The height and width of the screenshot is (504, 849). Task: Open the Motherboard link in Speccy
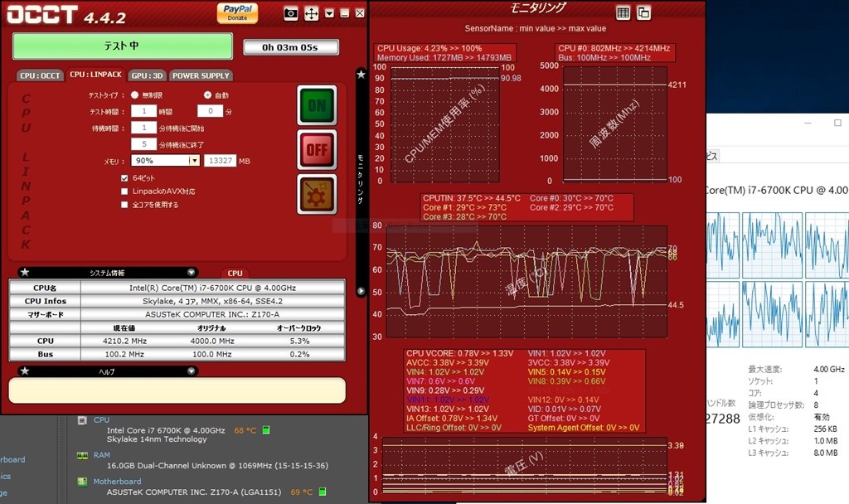tap(117, 482)
